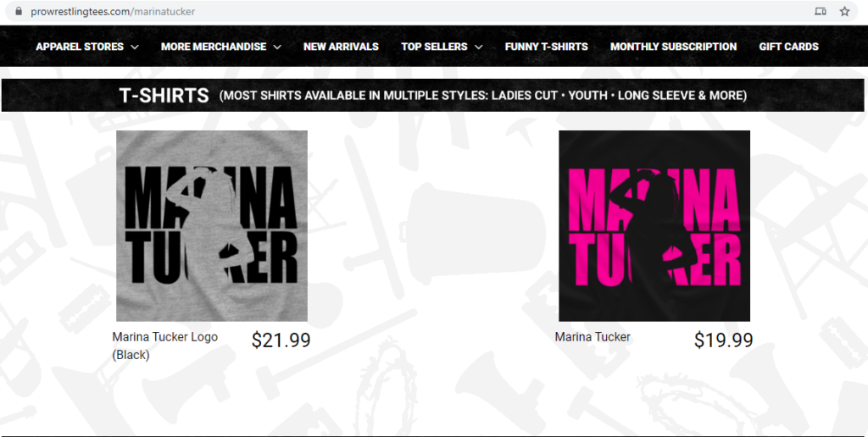Viewport: 868px width, 437px height.
Task: Open the New Arrivals menu item
Action: point(341,47)
